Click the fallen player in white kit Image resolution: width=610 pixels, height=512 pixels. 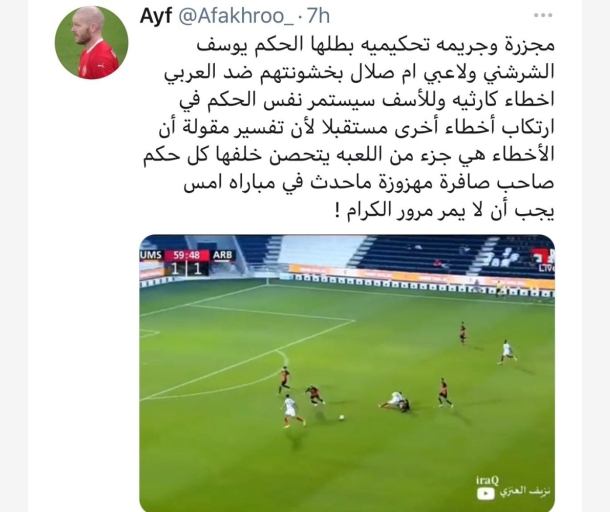(391, 401)
